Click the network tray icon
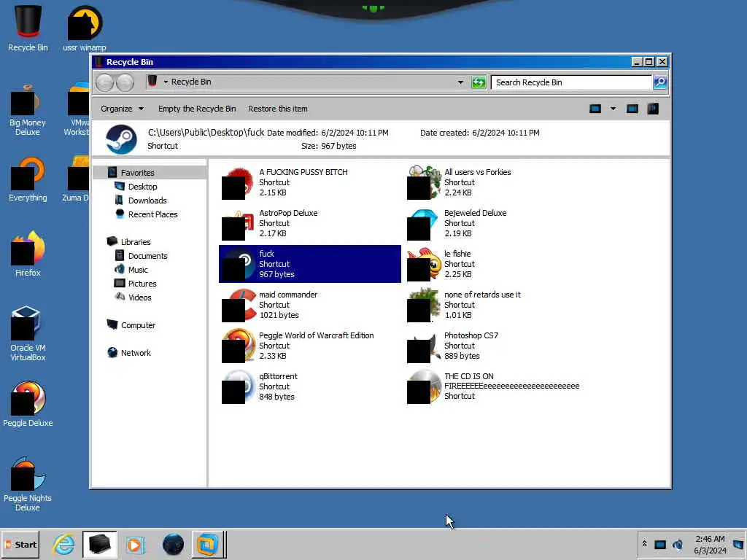Screen dimensions: 747x560 tap(659, 544)
